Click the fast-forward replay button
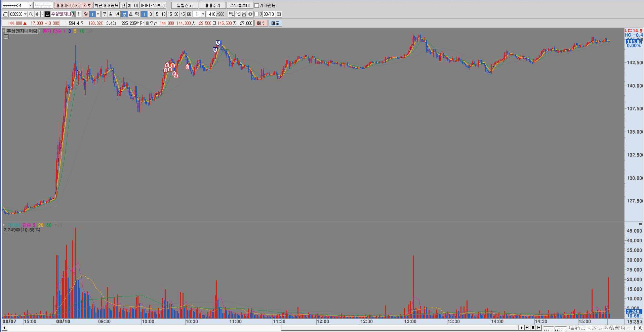 (x=539, y=328)
